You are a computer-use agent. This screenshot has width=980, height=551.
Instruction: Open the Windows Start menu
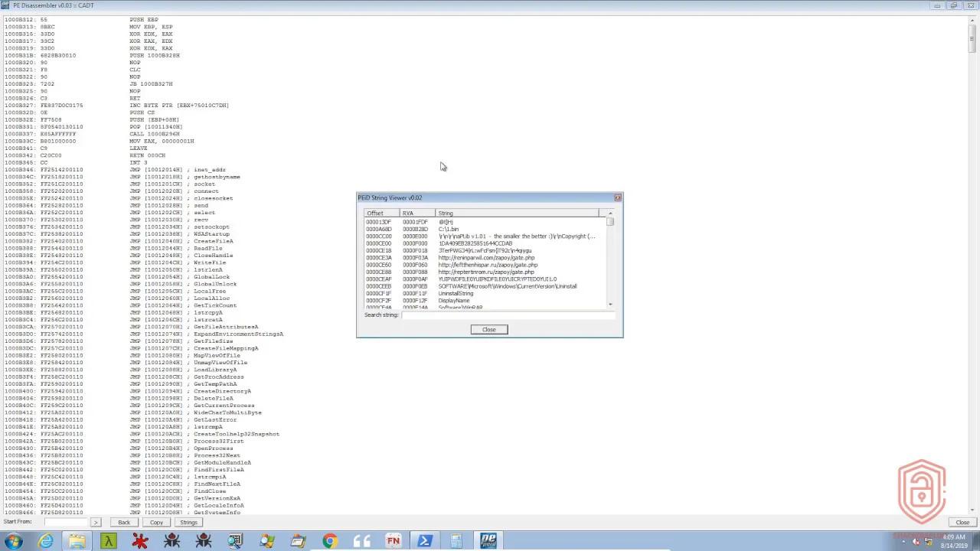(14, 541)
